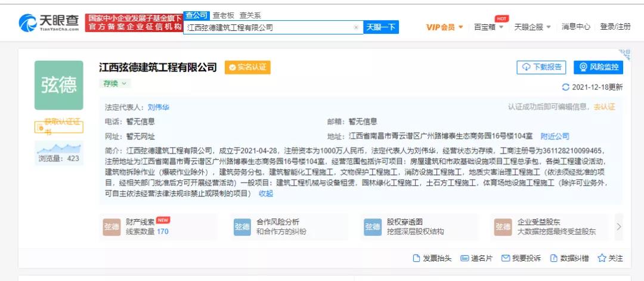Switch to the 查关系 tab
This screenshot has height=281, width=644.
tap(250, 15)
